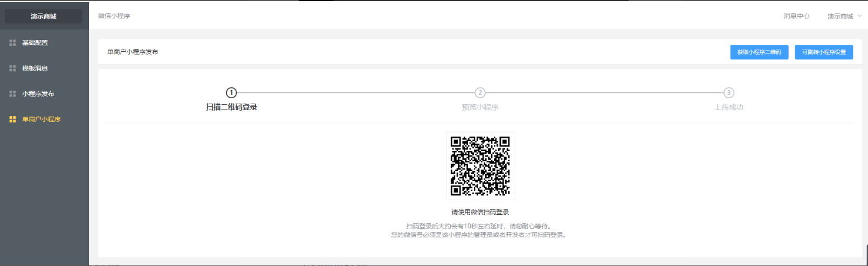Viewport: 868px width, 266px height.
Task: Select 单商户小程序 in sidebar
Action: click(x=44, y=119)
